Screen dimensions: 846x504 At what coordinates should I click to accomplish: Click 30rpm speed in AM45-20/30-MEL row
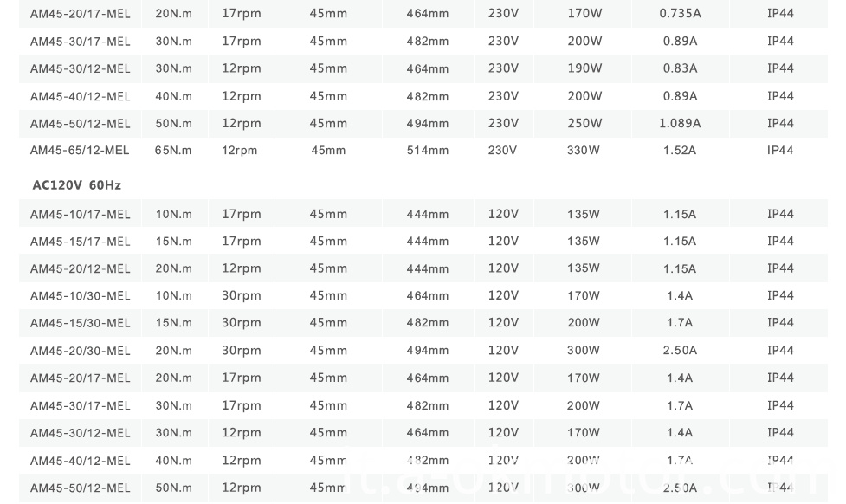[x=241, y=351]
